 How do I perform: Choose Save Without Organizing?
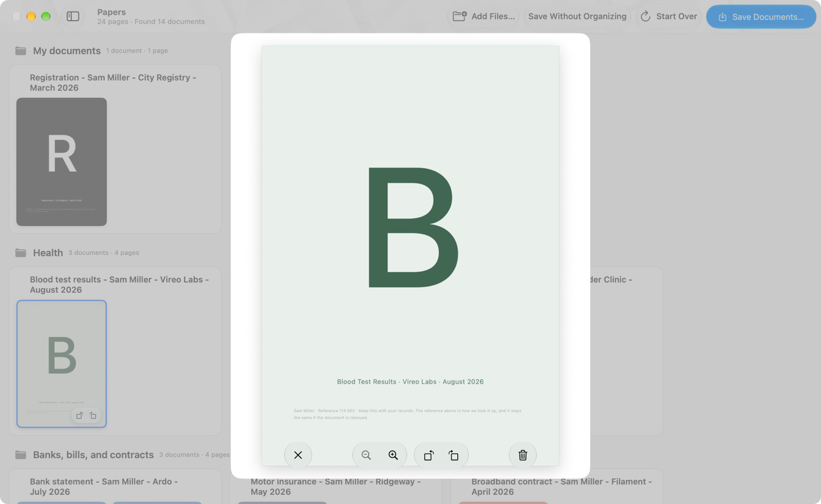tap(577, 16)
